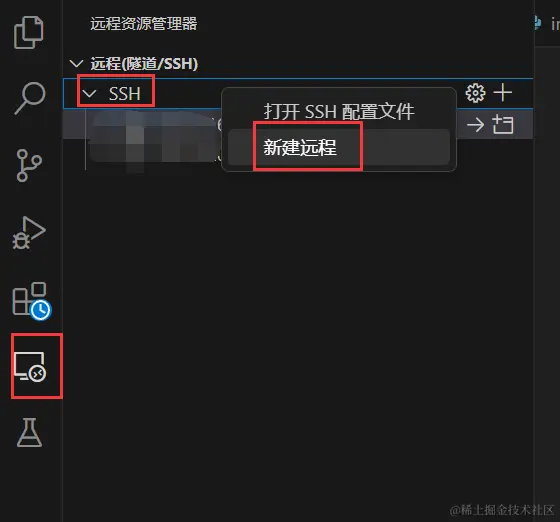
Task: Open the Search view
Action: (x=30, y=98)
